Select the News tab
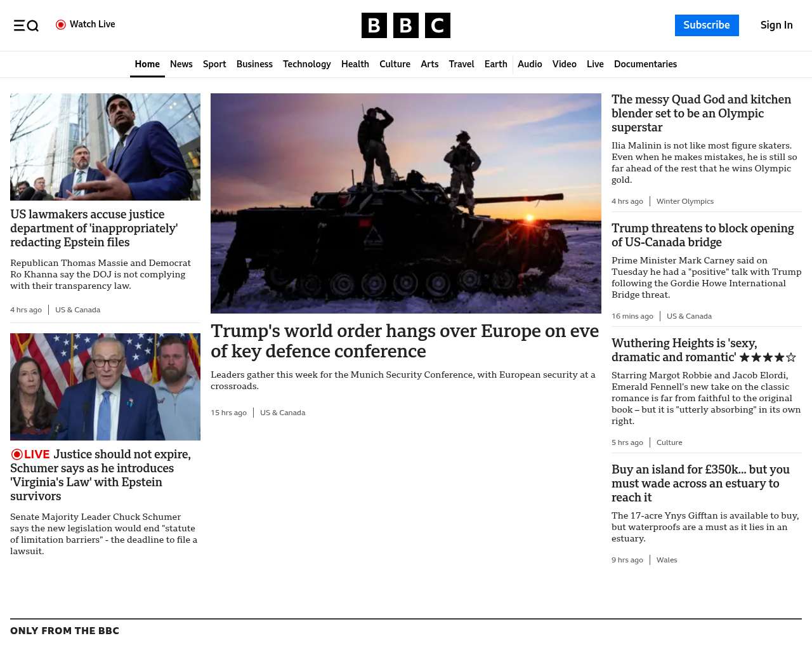 [x=181, y=64]
